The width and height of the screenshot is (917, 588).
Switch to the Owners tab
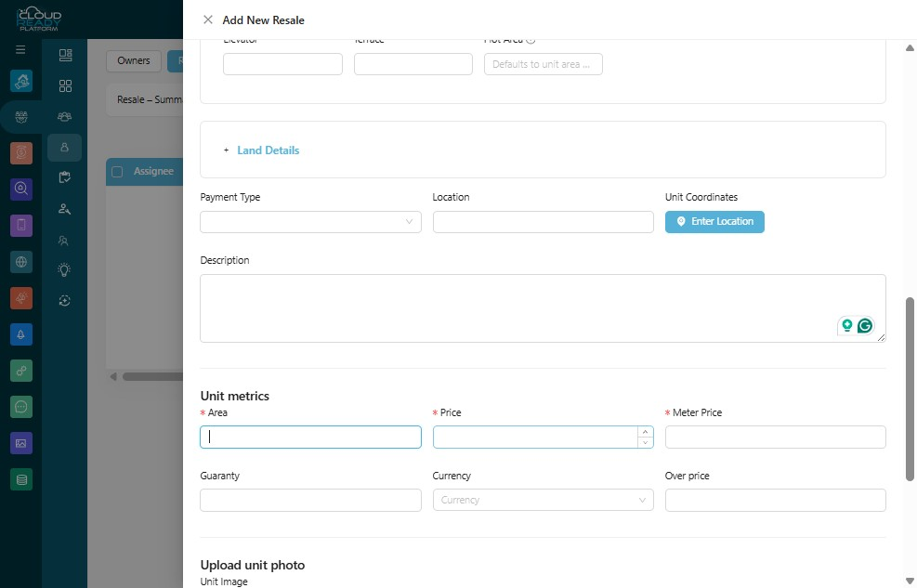pos(134,60)
